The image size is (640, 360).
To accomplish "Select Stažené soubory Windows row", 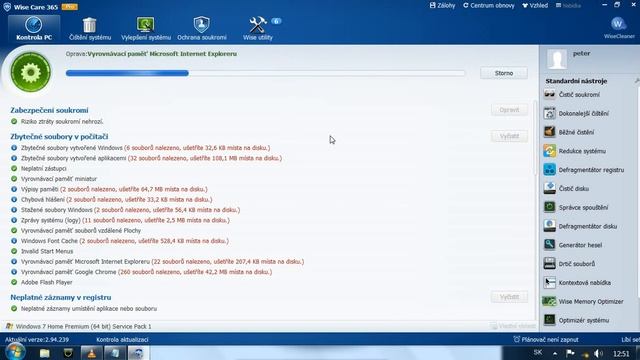I will pos(126,210).
